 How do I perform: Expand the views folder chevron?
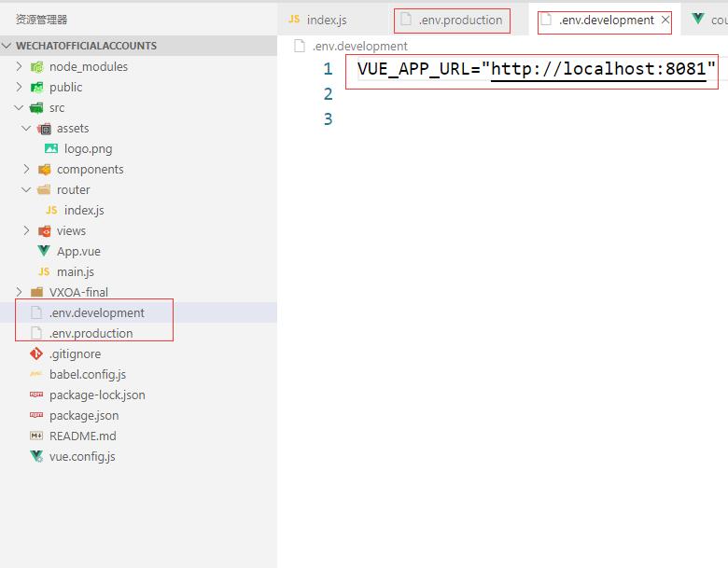(x=27, y=231)
